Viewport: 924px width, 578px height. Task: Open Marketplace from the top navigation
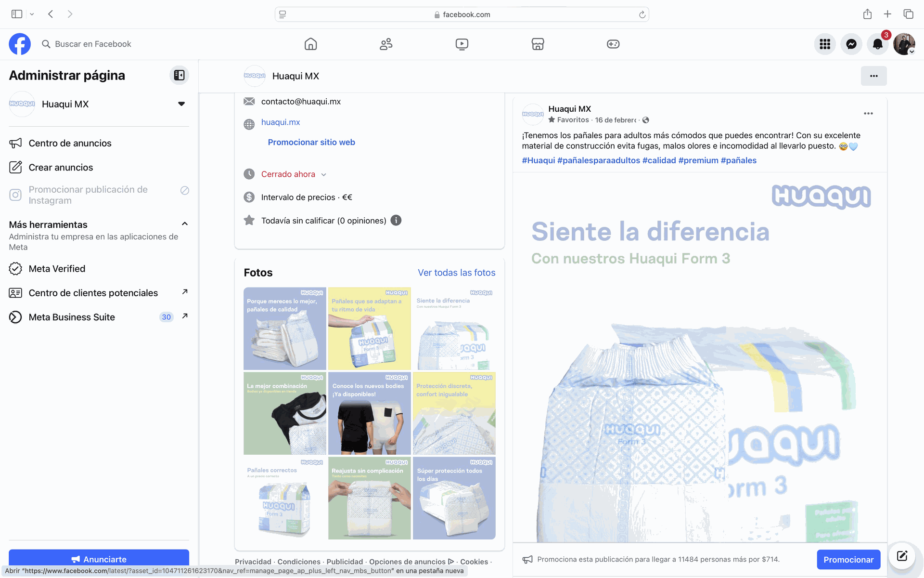pos(538,44)
